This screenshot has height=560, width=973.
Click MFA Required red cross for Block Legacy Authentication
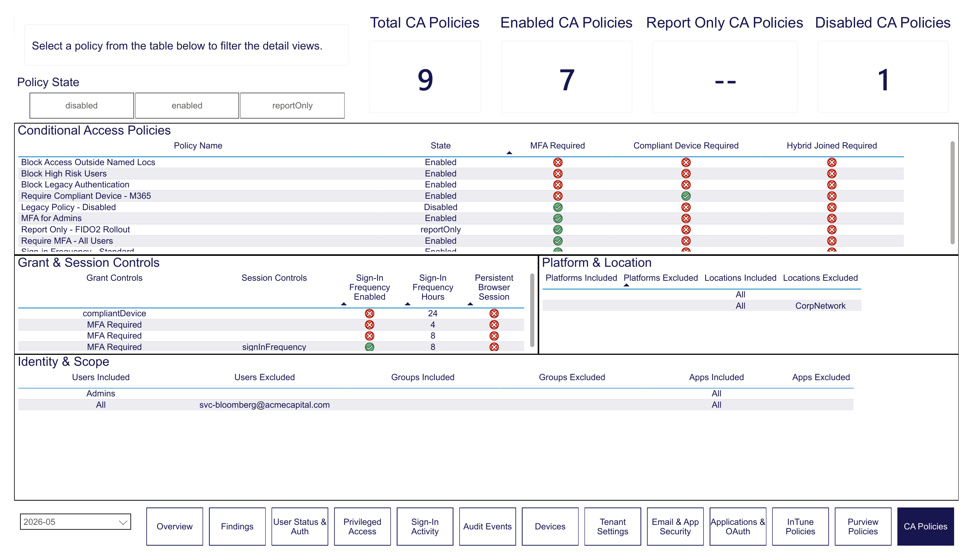click(x=558, y=185)
